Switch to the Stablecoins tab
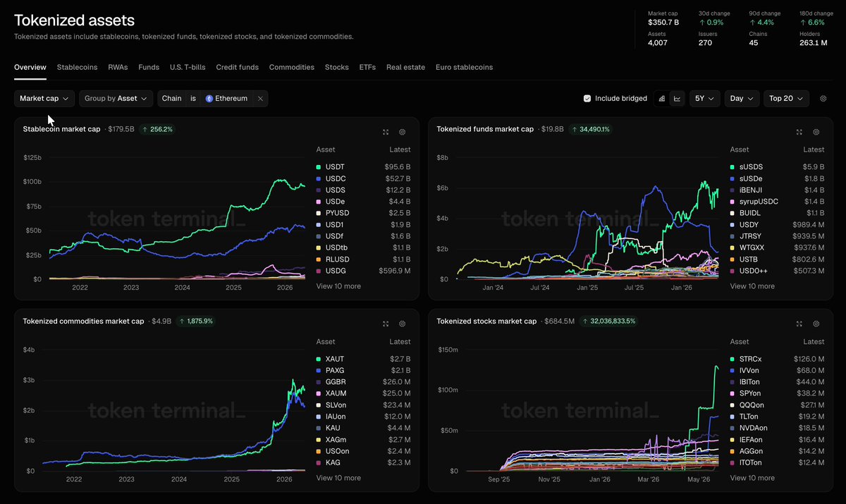Viewport: 846px width, 504px height. click(77, 67)
